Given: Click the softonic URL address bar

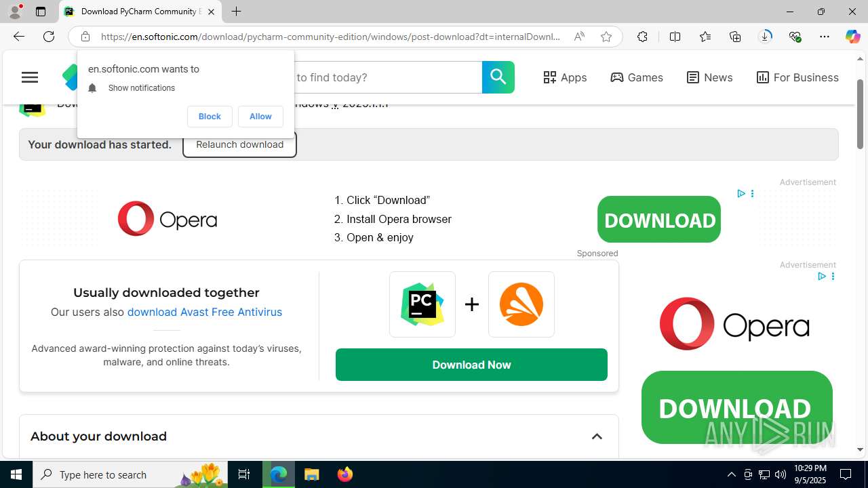Looking at the screenshot, I should click(x=330, y=37).
